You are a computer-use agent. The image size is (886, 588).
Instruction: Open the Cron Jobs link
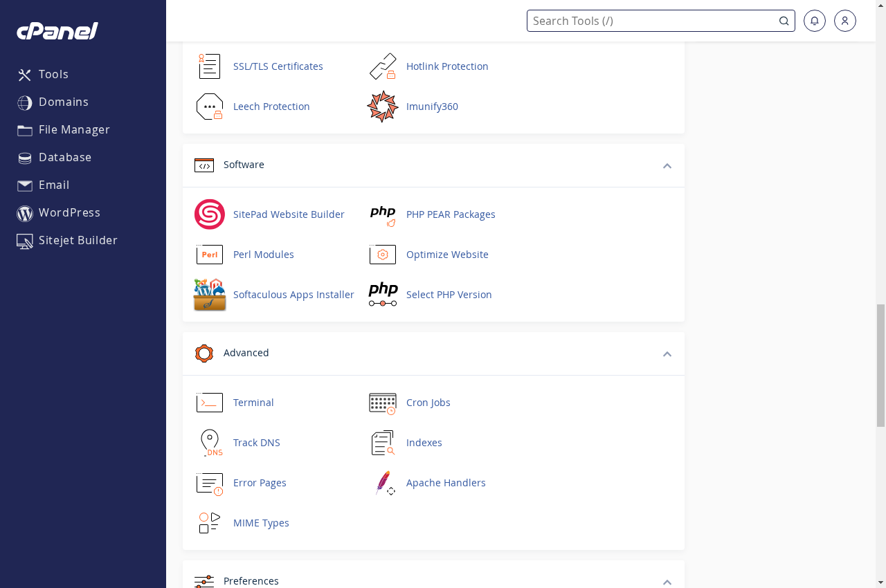[x=428, y=403]
